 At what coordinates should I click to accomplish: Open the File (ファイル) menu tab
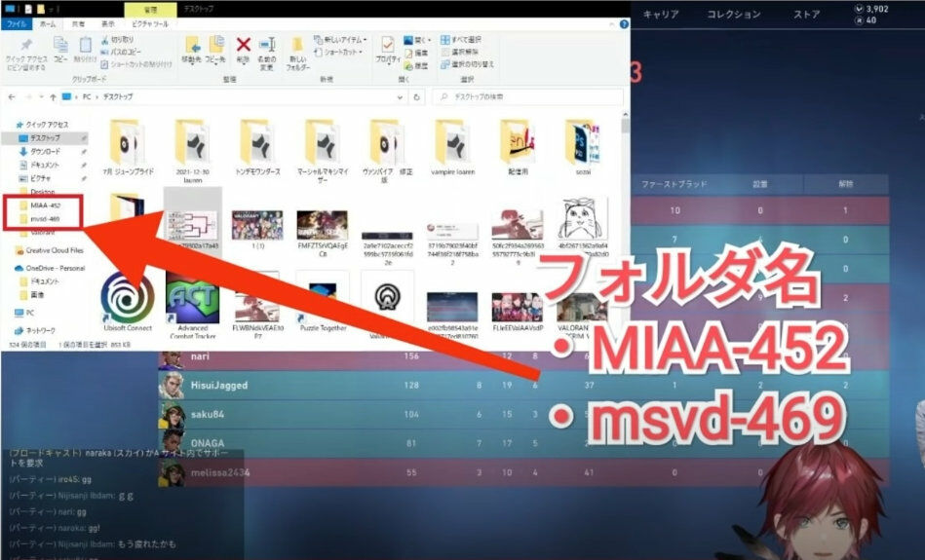(x=17, y=22)
